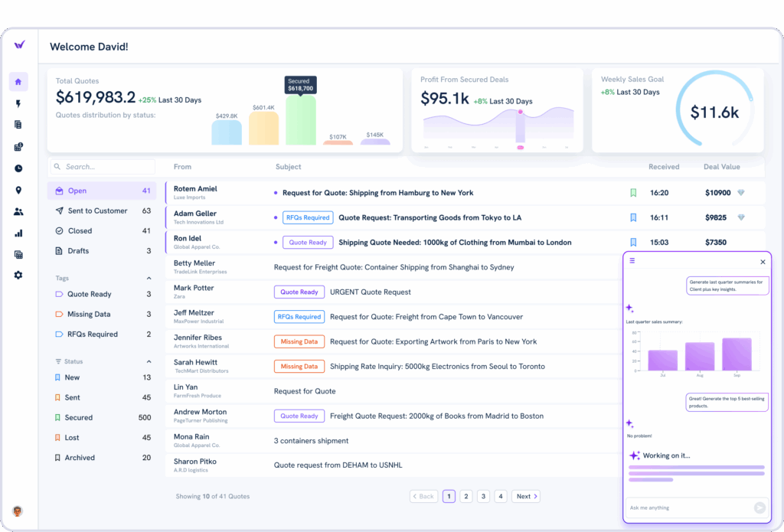Bookmark Ron Idel's shipping quote
This screenshot has height=532, width=784.
(x=633, y=242)
